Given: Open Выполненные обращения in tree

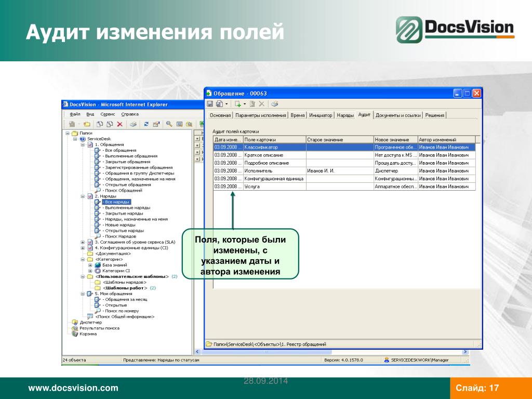Looking at the screenshot, I should tap(130, 156).
